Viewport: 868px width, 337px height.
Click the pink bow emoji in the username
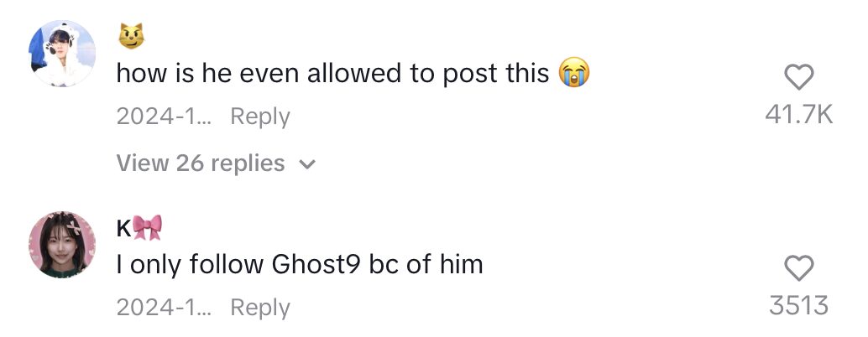pyautogui.click(x=147, y=228)
